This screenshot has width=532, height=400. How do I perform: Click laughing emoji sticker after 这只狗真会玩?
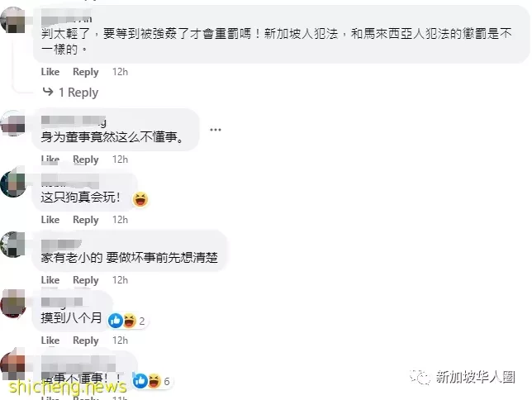point(140,199)
